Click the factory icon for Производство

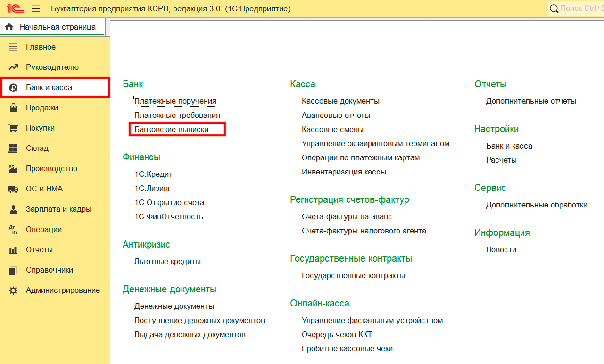tap(13, 169)
